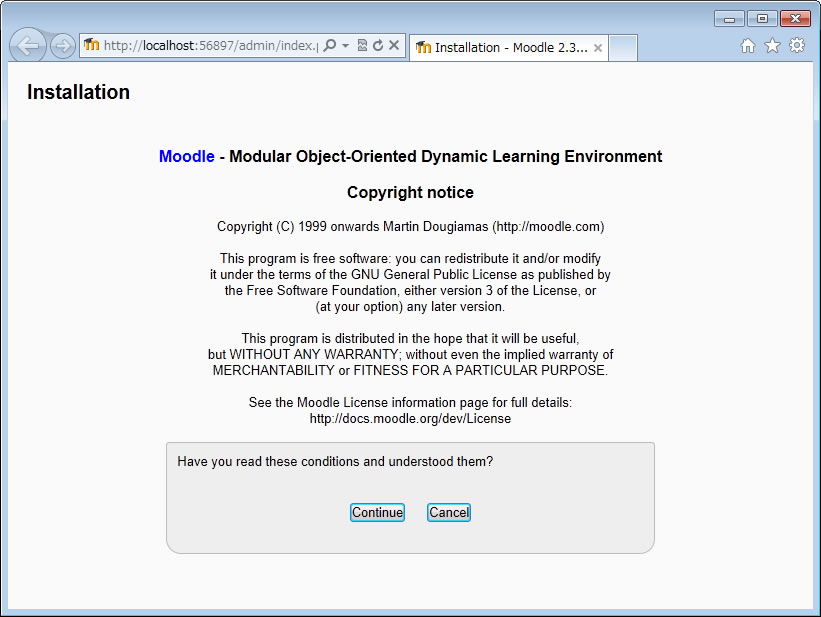This screenshot has width=821, height=617.
Task: Follow the blue Moodle link
Action: point(186,157)
